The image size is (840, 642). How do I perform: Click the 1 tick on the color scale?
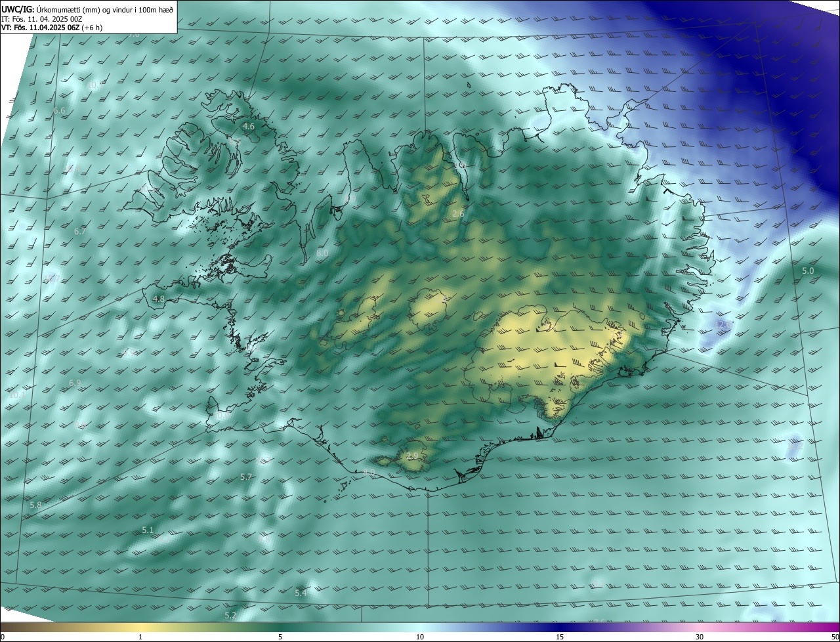point(140,637)
